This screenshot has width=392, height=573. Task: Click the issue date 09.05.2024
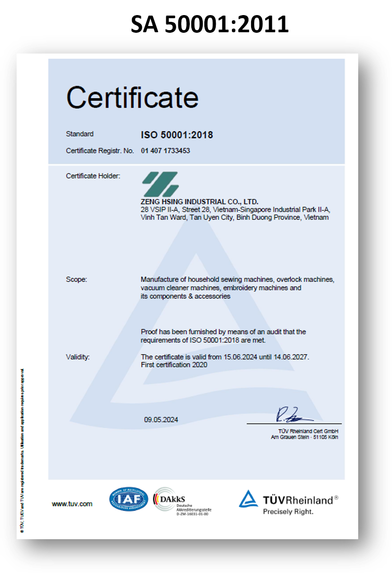[x=161, y=420]
